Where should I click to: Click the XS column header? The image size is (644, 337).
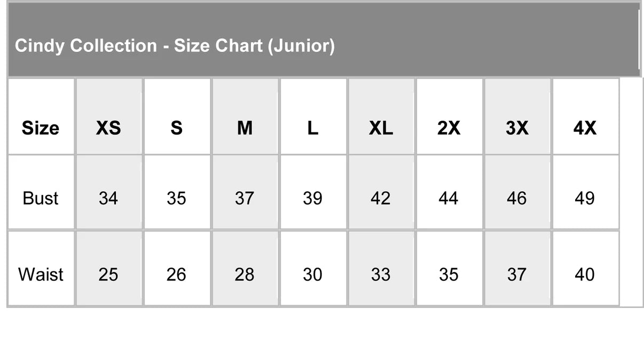click(x=108, y=128)
